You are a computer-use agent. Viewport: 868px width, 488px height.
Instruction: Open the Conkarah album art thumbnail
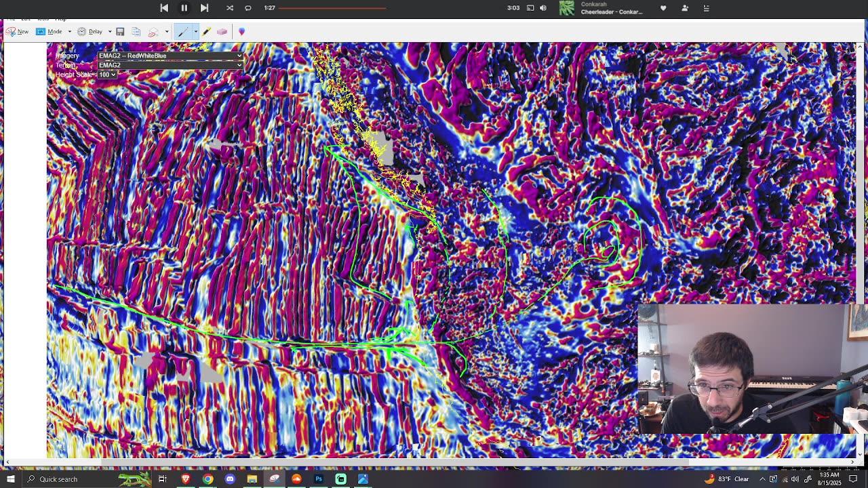567,7
